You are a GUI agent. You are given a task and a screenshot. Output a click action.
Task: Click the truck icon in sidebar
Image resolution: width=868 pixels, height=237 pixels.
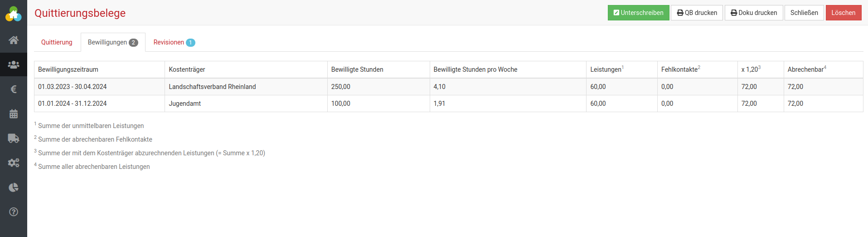(14, 138)
